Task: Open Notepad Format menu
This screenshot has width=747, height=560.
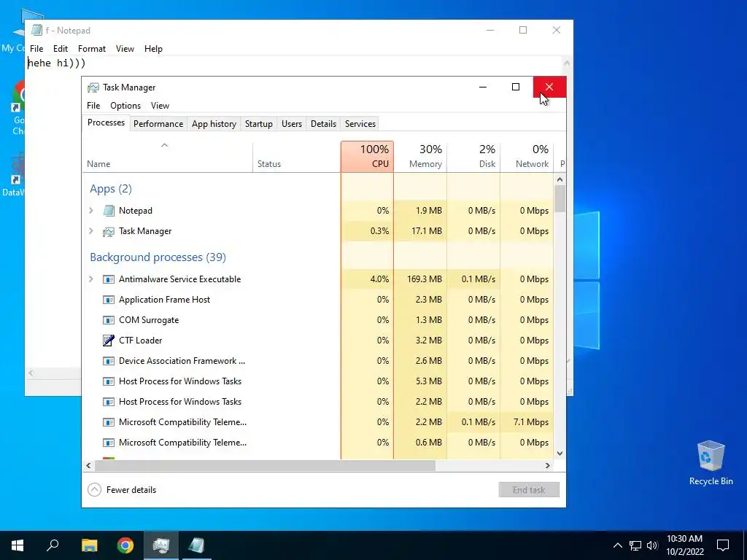Action: tap(91, 49)
